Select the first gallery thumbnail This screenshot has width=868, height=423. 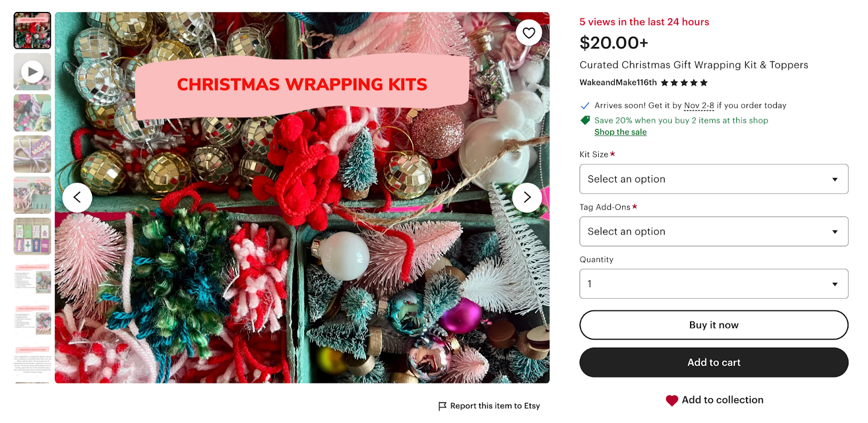(32, 30)
